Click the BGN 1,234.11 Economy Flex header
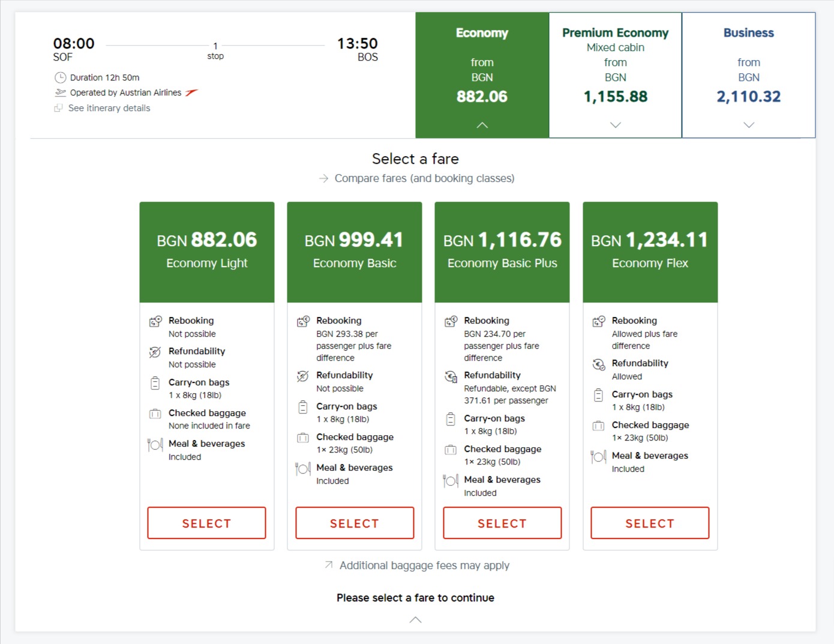The width and height of the screenshot is (834, 644). (x=650, y=252)
